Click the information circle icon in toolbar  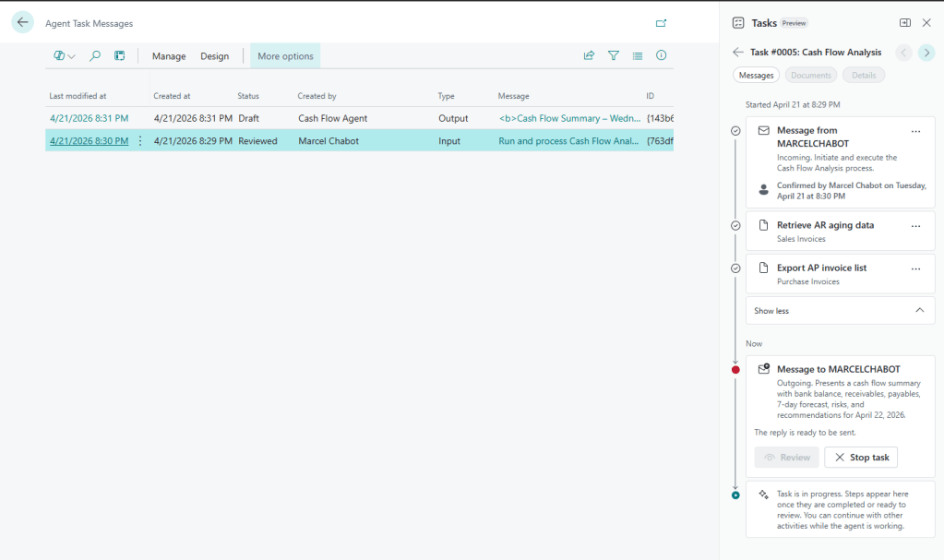pos(661,56)
